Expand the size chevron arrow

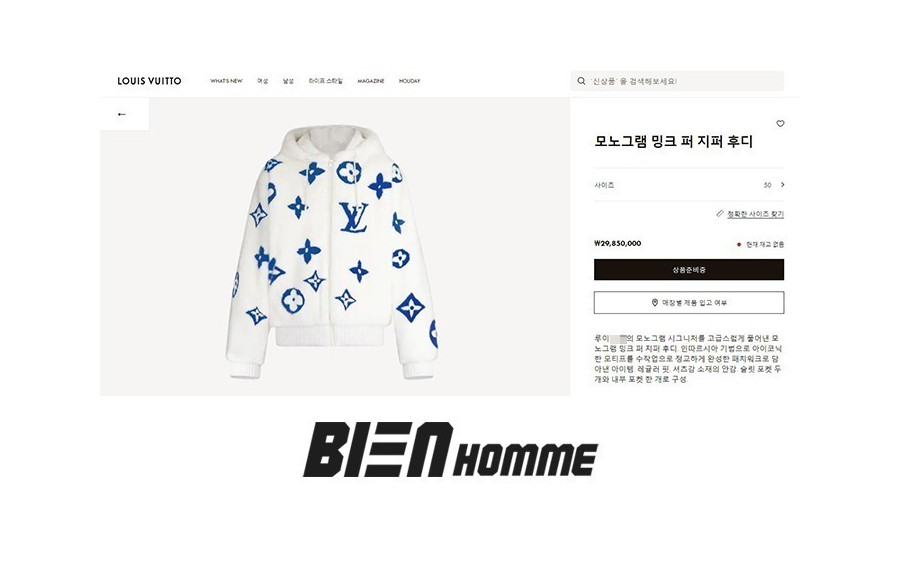click(782, 185)
